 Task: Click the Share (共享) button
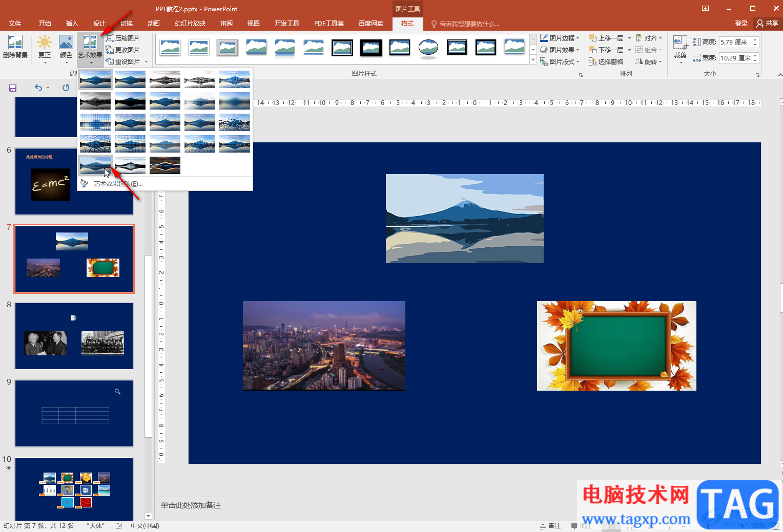(x=767, y=23)
